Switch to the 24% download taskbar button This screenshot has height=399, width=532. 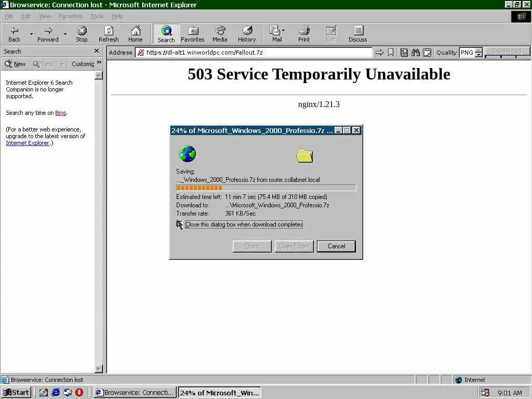click(x=220, y=393)
